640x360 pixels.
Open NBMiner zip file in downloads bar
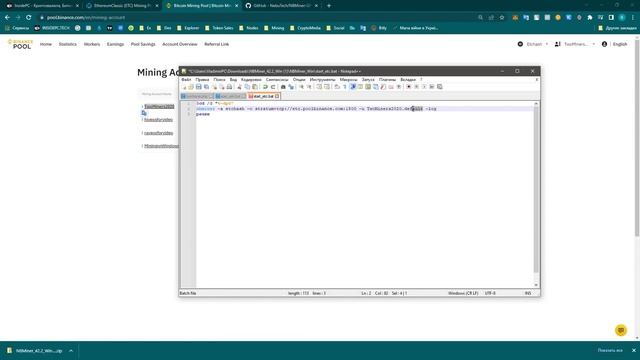tap(35, 351)
